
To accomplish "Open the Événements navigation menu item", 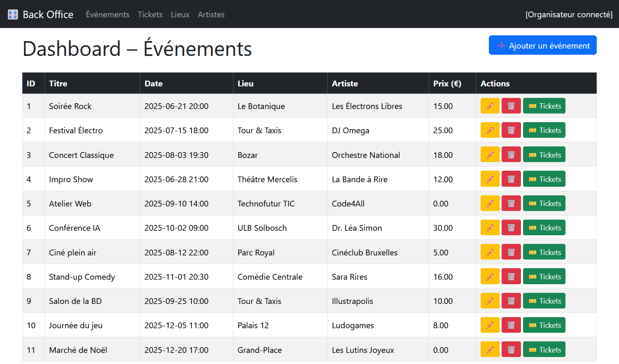I will click(107, 14).
